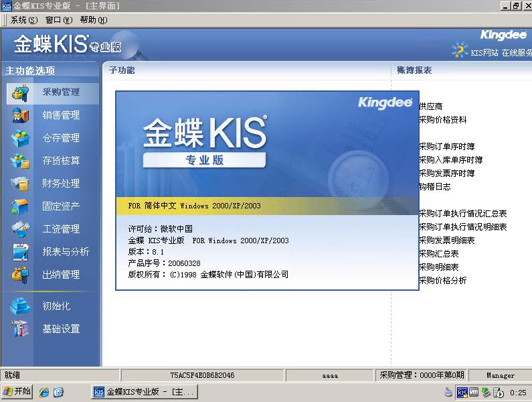Click the 子功能 panel header
The image size is (532, 402).
point(122,70)
